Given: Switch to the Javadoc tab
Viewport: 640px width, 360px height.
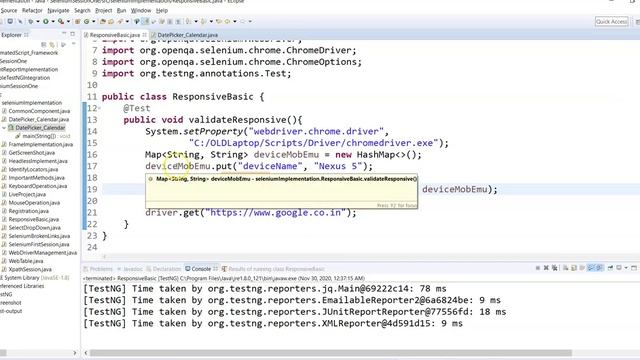Looking at the screenshot, I should click(x=130, y=269).
